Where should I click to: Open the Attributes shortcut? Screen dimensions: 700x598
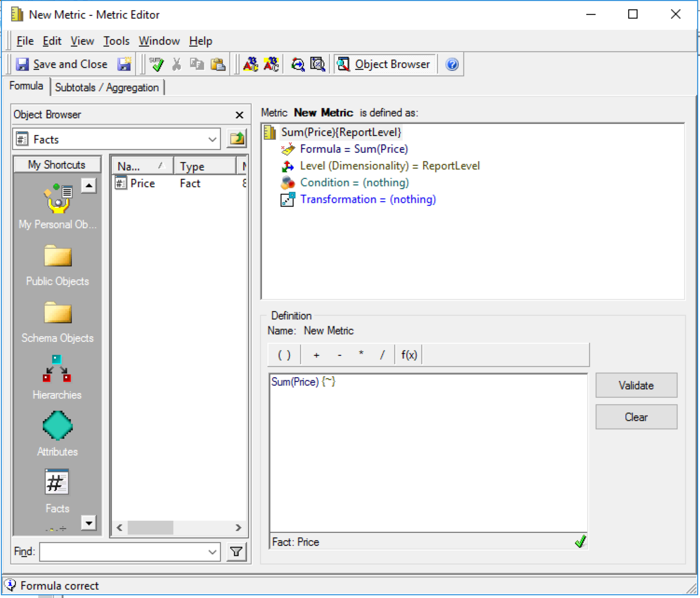point(57,433)
